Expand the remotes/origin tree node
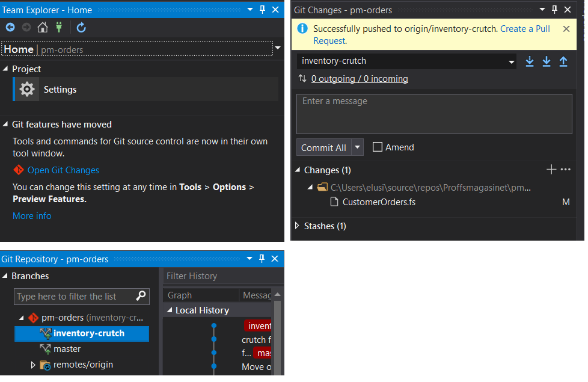This screenshot has height=382, width=588. 33,365
